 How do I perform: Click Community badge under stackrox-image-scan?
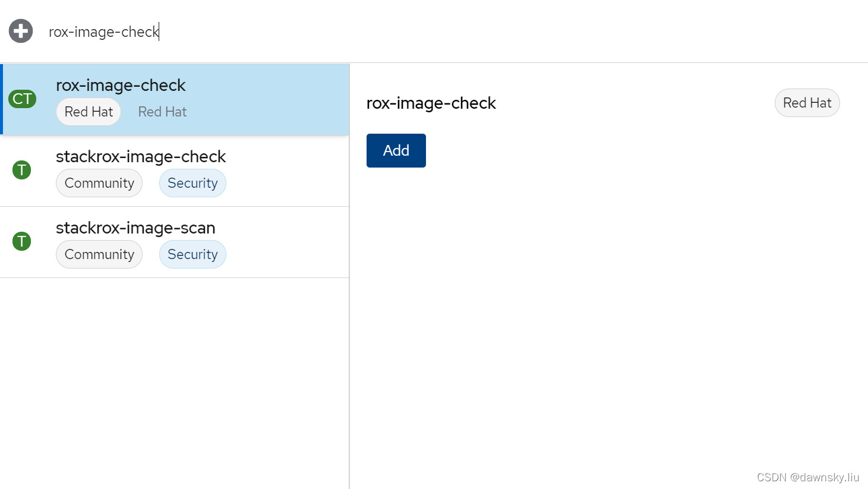coord(99,254)
